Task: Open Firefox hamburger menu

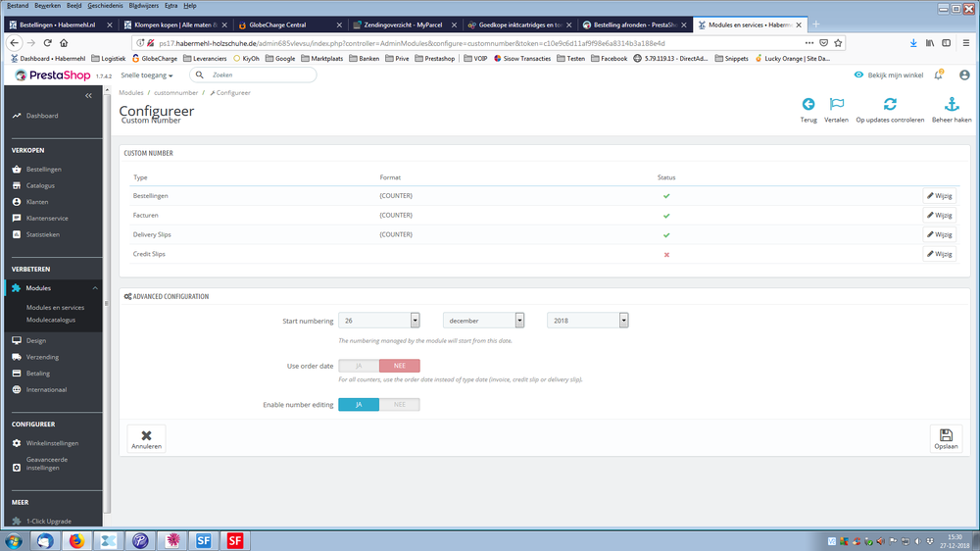Action: [x=965, y=43]
